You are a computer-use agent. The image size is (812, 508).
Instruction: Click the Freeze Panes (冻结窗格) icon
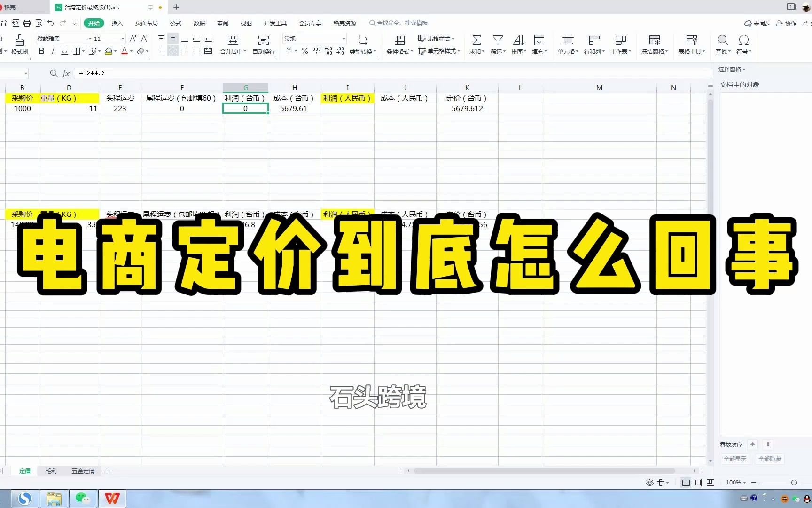pyautogui.click(x=655, y=40)
